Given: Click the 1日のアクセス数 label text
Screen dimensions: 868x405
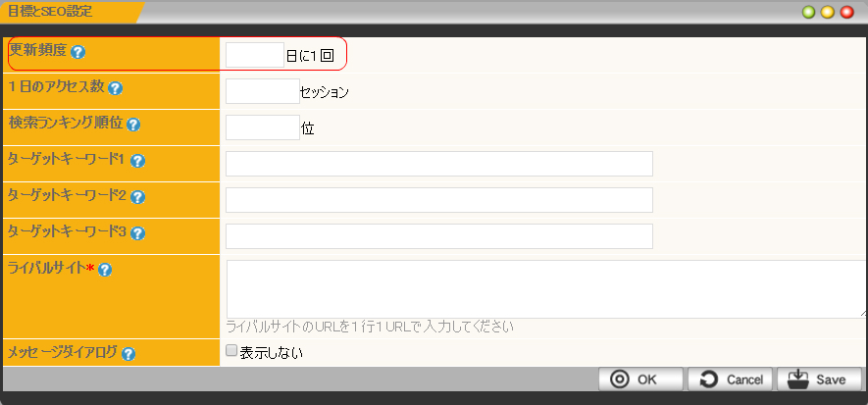Looking at the screenshot, I should point(56,87).
